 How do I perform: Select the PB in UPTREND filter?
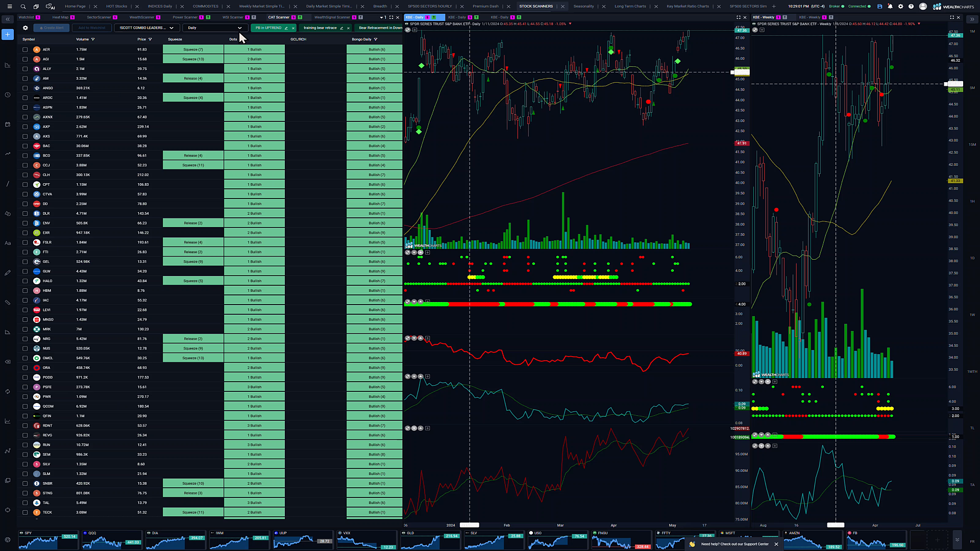click(x=268, y=28)
